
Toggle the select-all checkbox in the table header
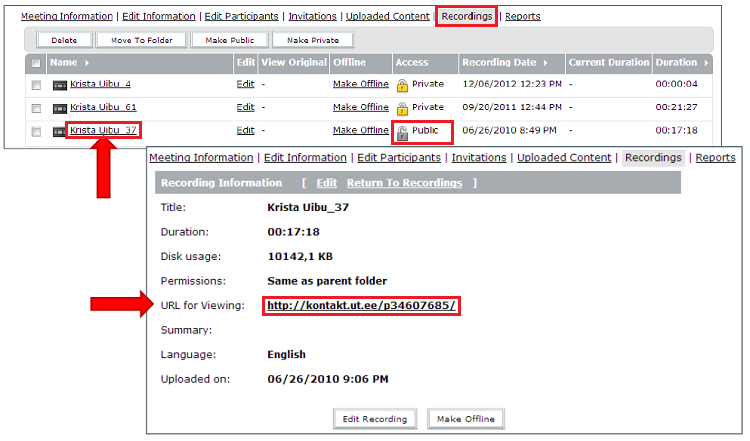tap(37, 63)
